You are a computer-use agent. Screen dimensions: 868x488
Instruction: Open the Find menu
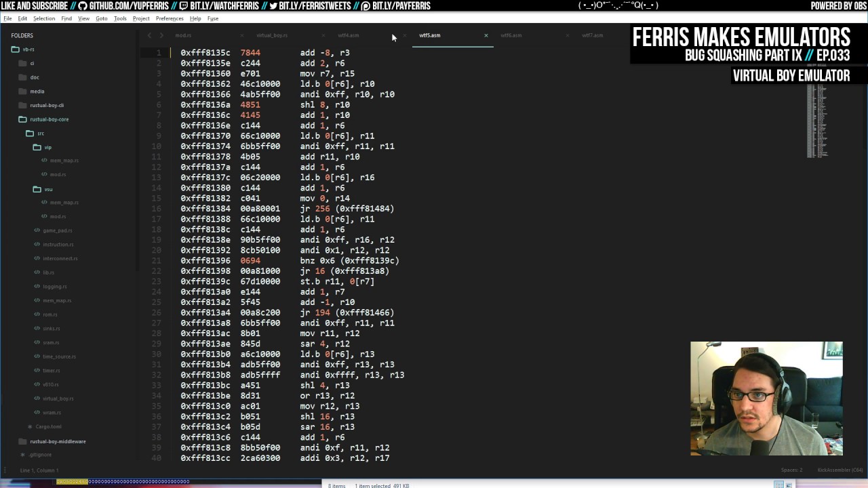click(x=66, y=18)
